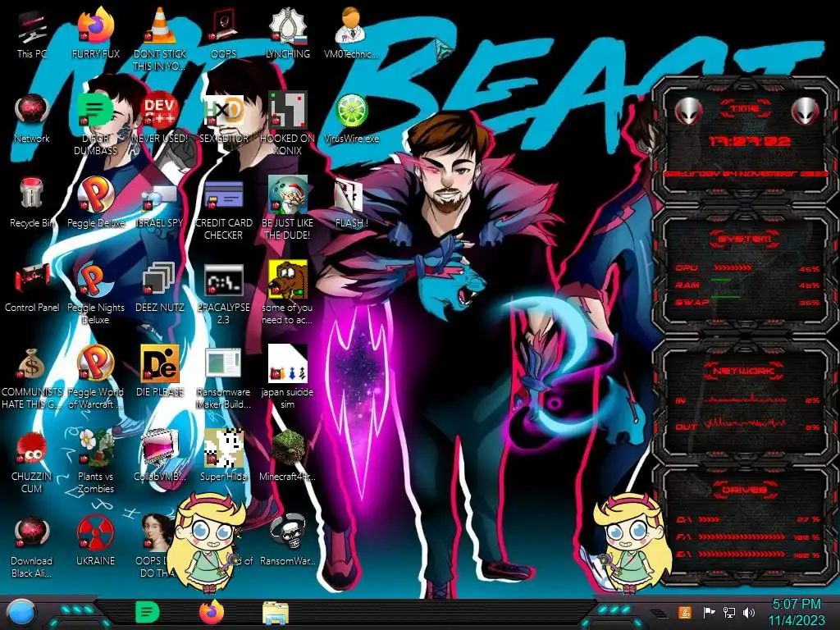The image size is (840, 630).
Task: Click the Java tray icon
Action: point(684,612)
